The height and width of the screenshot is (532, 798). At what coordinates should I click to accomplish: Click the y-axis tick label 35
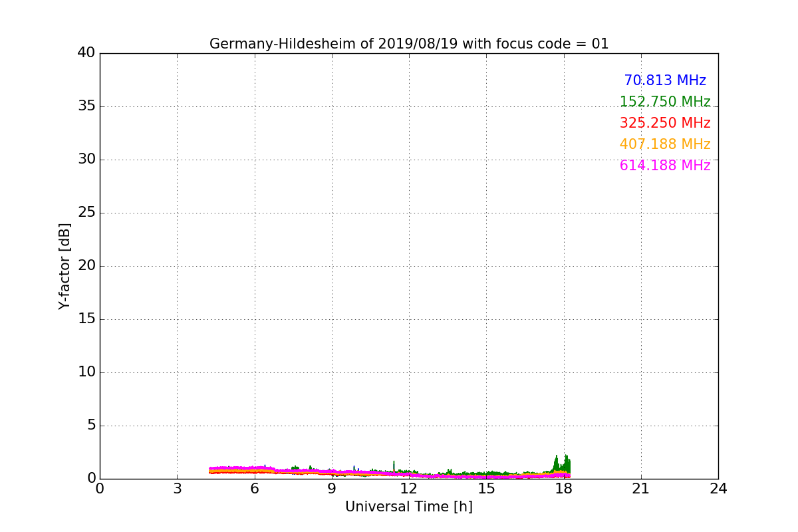(x=86, y=106)
